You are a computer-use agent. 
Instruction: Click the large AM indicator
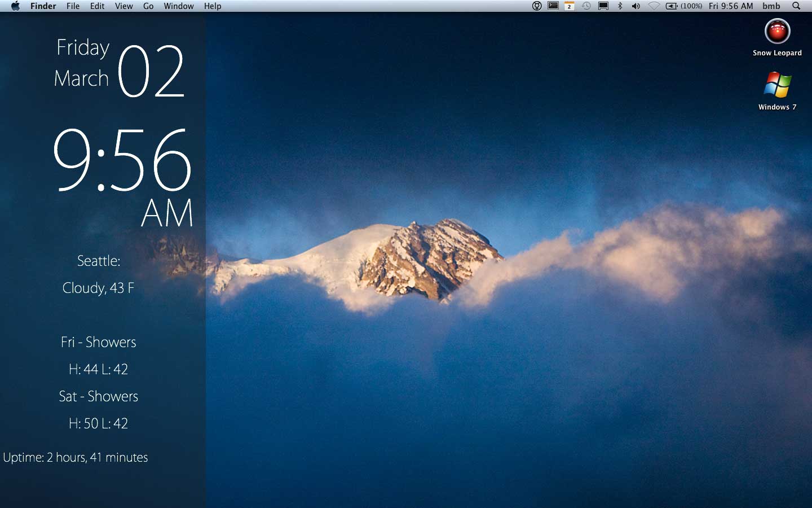click(167, 213)
